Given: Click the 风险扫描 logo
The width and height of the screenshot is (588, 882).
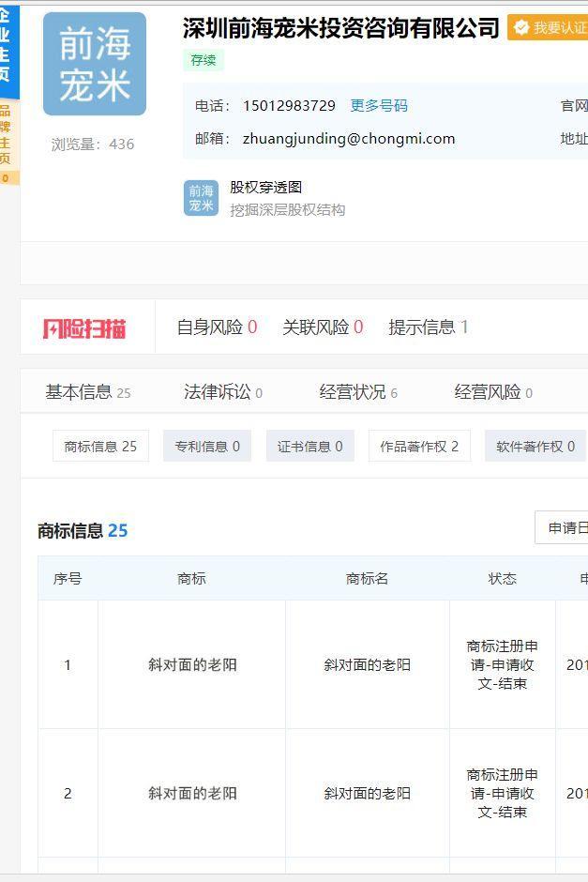Looking at the screenshot, I should coord(84,328).
